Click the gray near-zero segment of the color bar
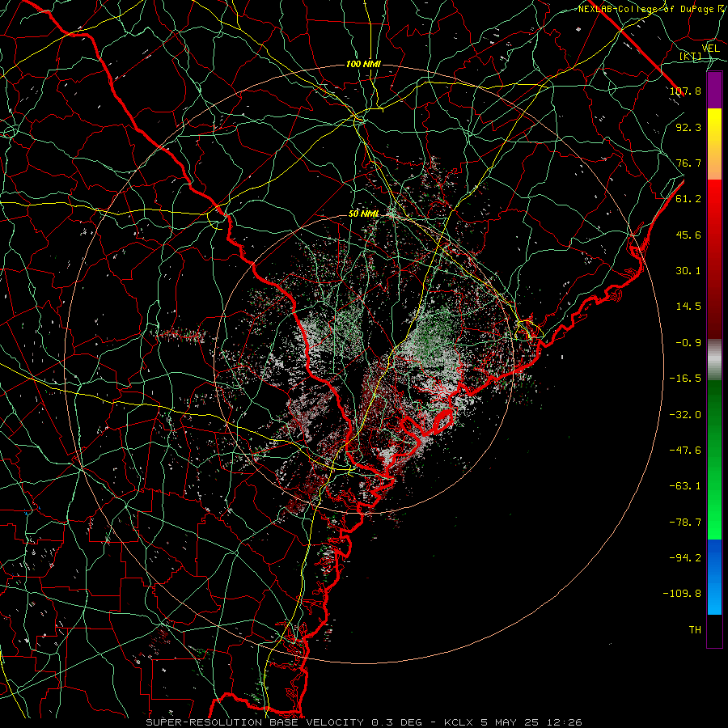Screen dimensions: 728x728 click(714, 360)
